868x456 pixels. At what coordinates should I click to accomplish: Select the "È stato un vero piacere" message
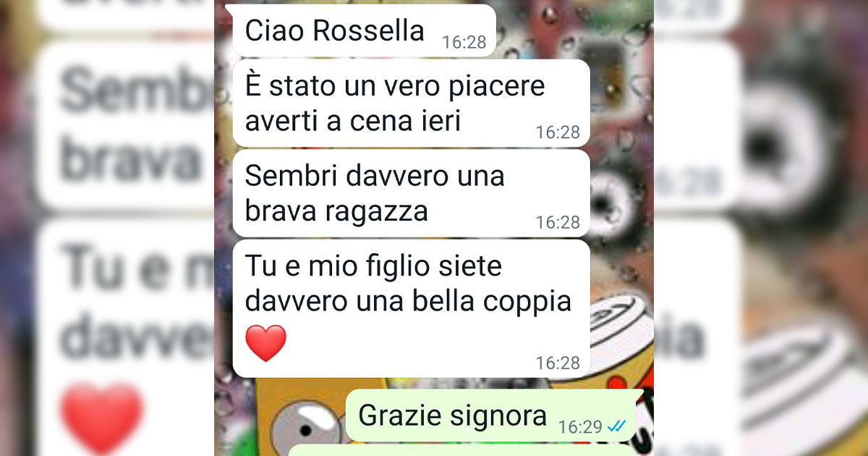(411, 103)
